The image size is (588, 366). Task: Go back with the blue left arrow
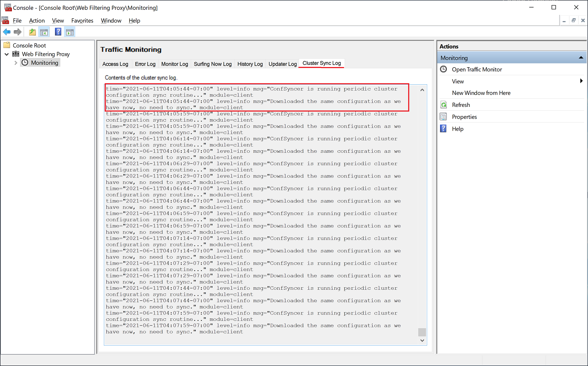6,32
